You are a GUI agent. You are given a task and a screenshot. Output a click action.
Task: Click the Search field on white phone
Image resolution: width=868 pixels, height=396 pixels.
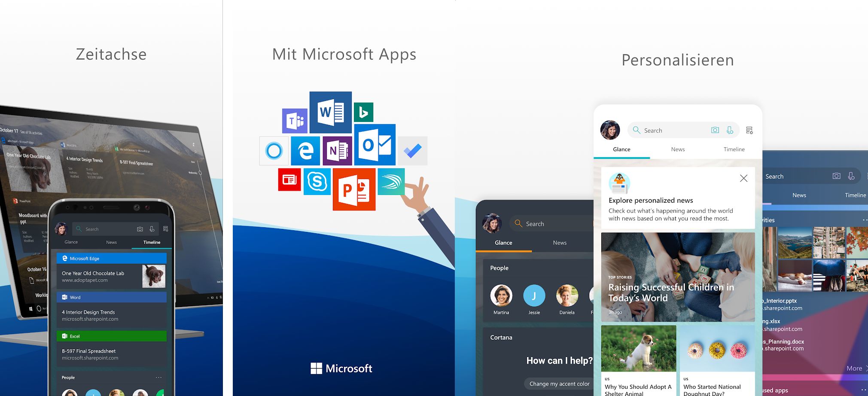coord(683,130)
